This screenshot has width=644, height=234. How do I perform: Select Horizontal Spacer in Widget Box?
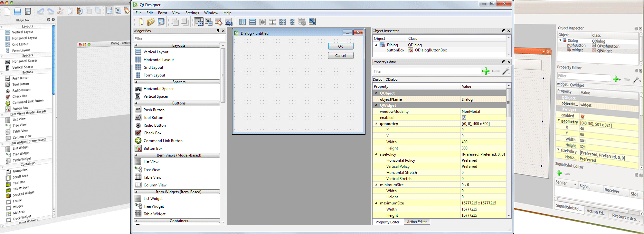[158, 89]
